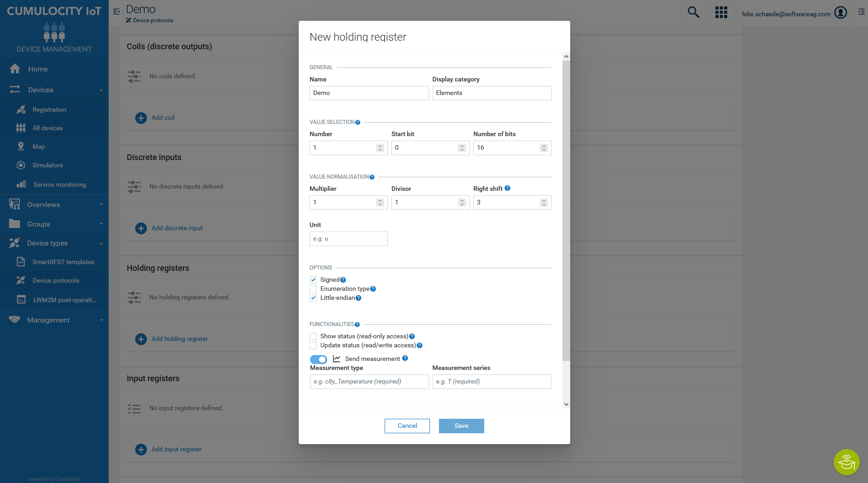
Task: Click the LWM2M post-operations terminal icon
Action: coord(21,299)
